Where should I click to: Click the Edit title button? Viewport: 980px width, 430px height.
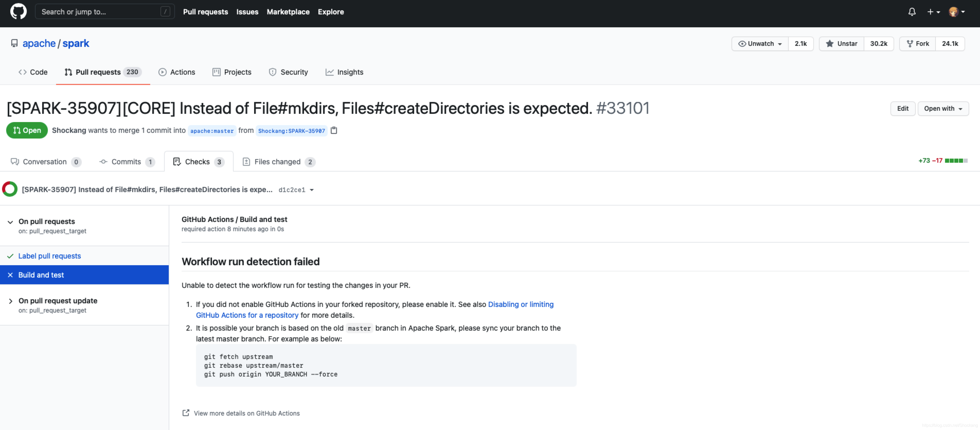[902, 109]
